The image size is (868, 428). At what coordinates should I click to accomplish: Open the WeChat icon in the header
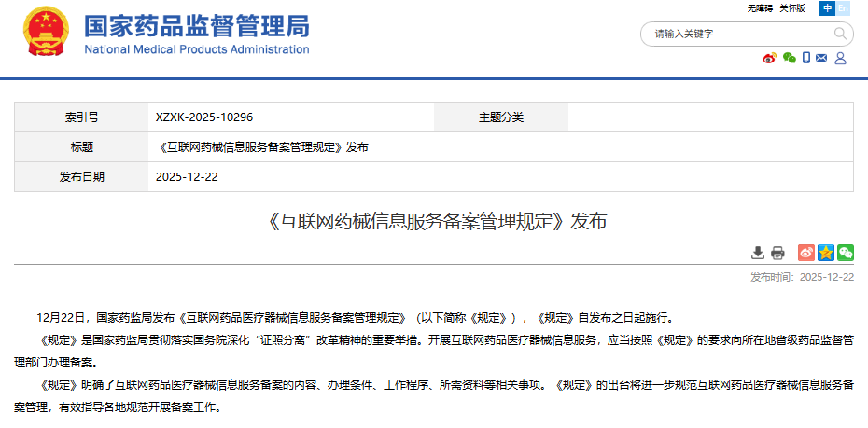pos(790,58)
